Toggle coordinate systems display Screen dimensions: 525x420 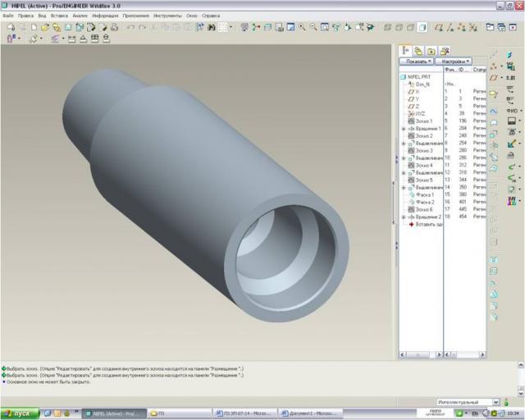[472, 27]
